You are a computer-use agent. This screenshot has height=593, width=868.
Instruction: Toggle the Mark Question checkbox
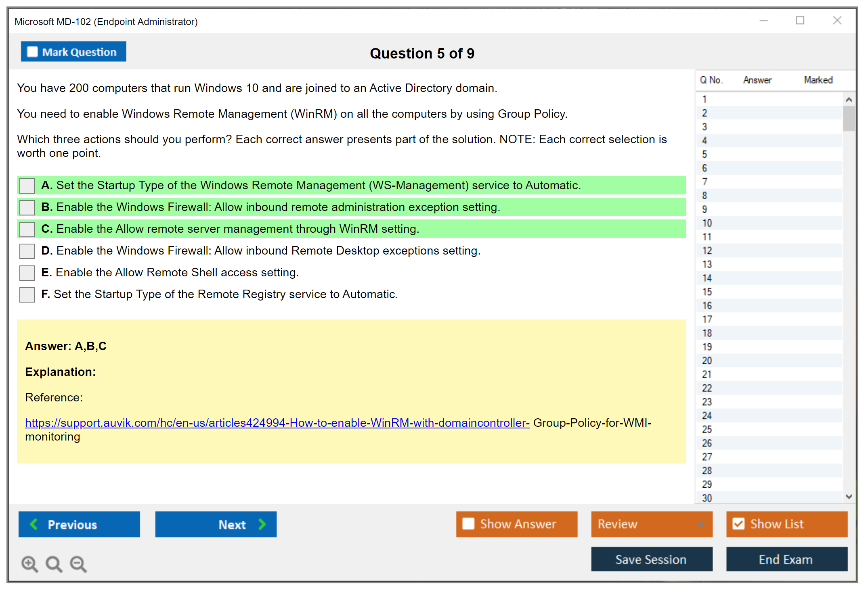tap(32, 52)
